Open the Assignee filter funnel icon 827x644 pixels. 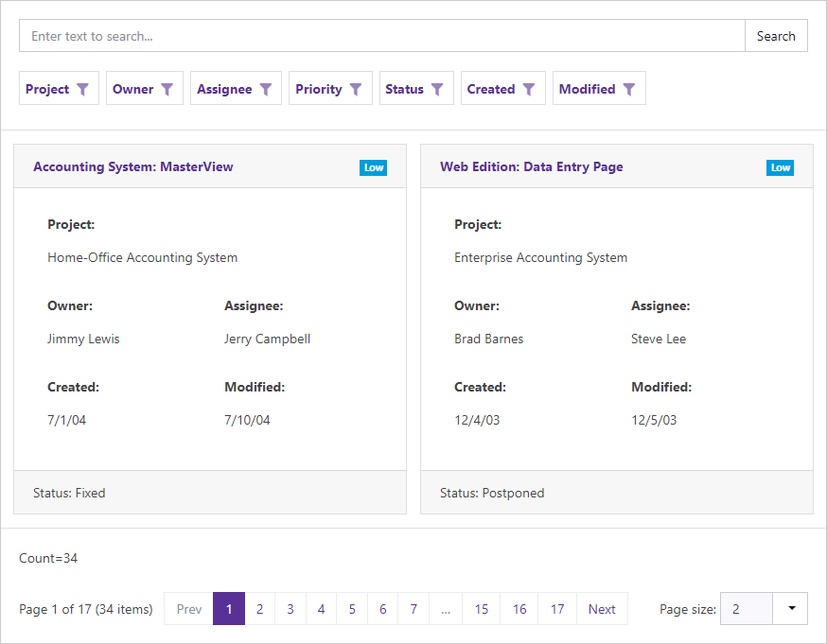coord(266,89)
